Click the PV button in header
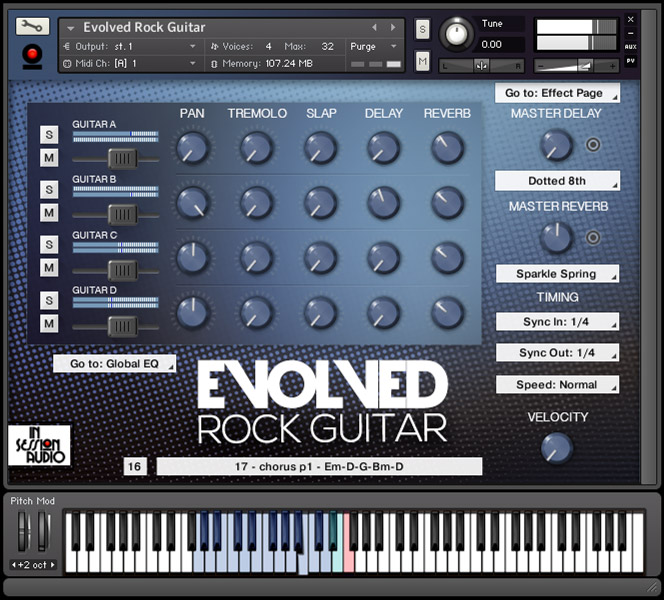The image size is (664, 600). tap(631, 61)
